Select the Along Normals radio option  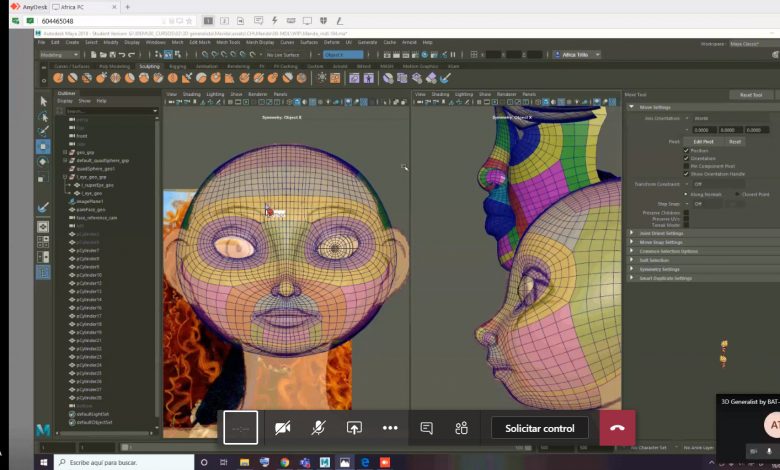[686, 194]
